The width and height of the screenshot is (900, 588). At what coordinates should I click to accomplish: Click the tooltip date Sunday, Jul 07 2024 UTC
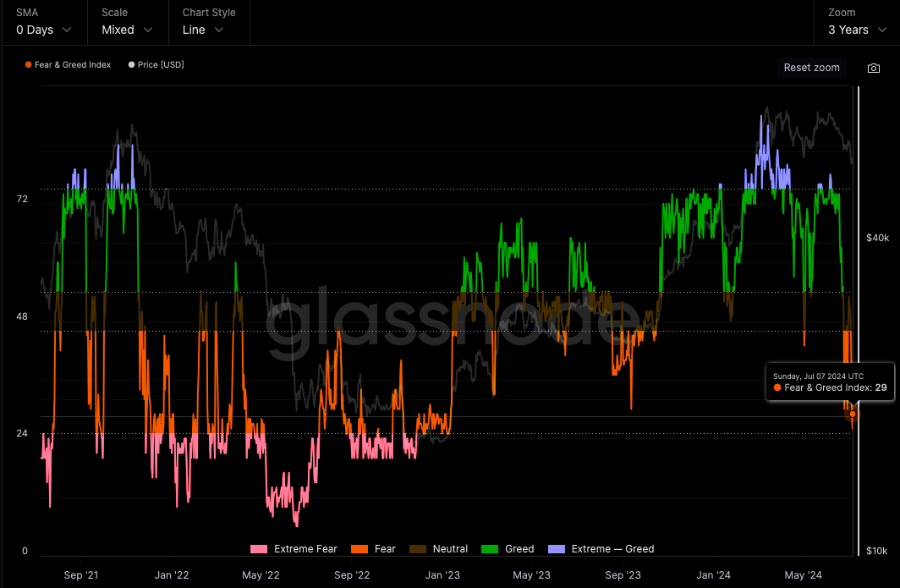pos(818,376)
